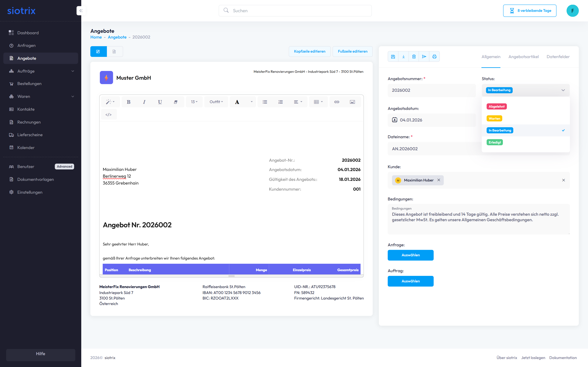The image size is (588, 367).
Task: Open the code view with the </> icon
Action: click(x=109, y=115)
